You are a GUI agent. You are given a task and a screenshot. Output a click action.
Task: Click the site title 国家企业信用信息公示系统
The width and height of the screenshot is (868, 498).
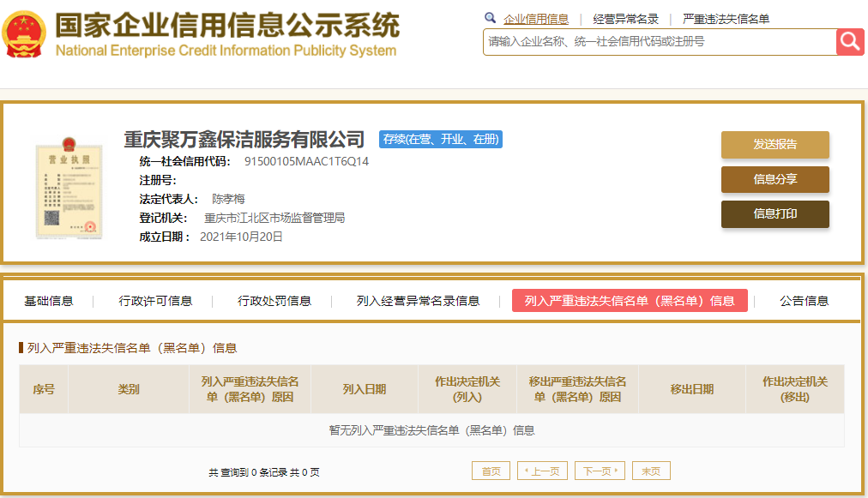(x=227, y=24)
